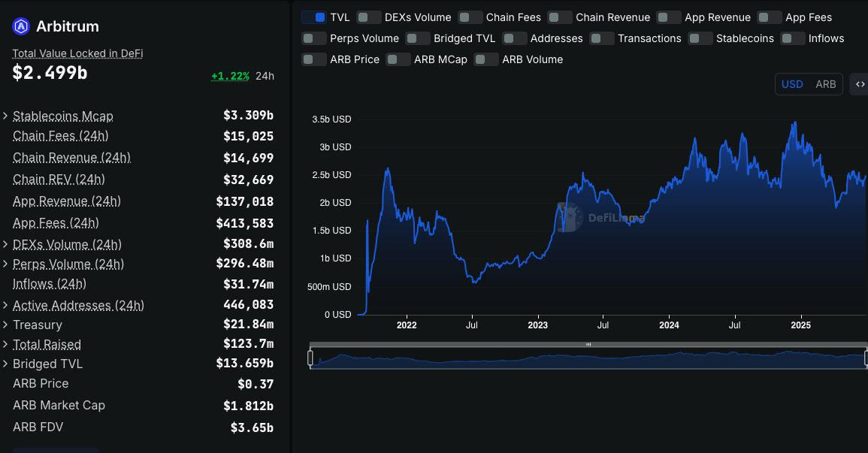Click the ARB Price stat label
This screenshot has width=868, height=453.
[x=41, y=383]
